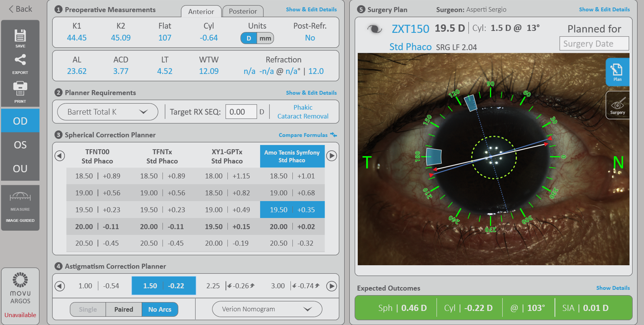The image size is (644, 325).
Task: Switch units to mm
Action: 265,38
